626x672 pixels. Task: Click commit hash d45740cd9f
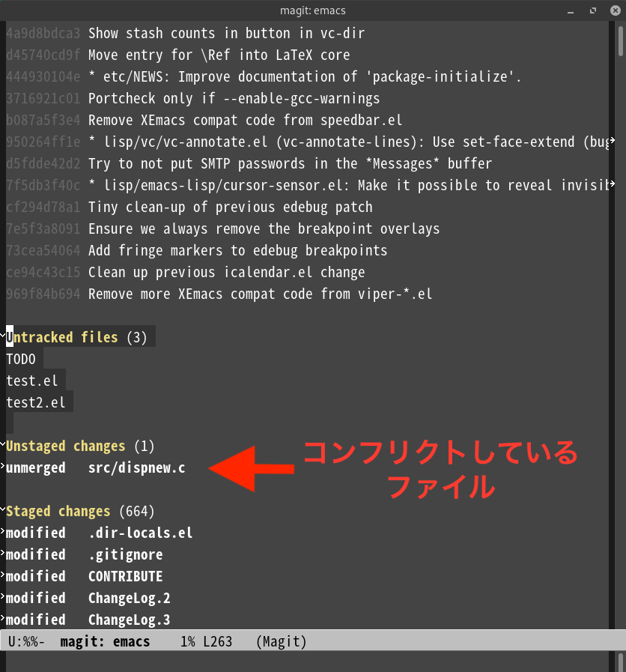pos(43,55)
